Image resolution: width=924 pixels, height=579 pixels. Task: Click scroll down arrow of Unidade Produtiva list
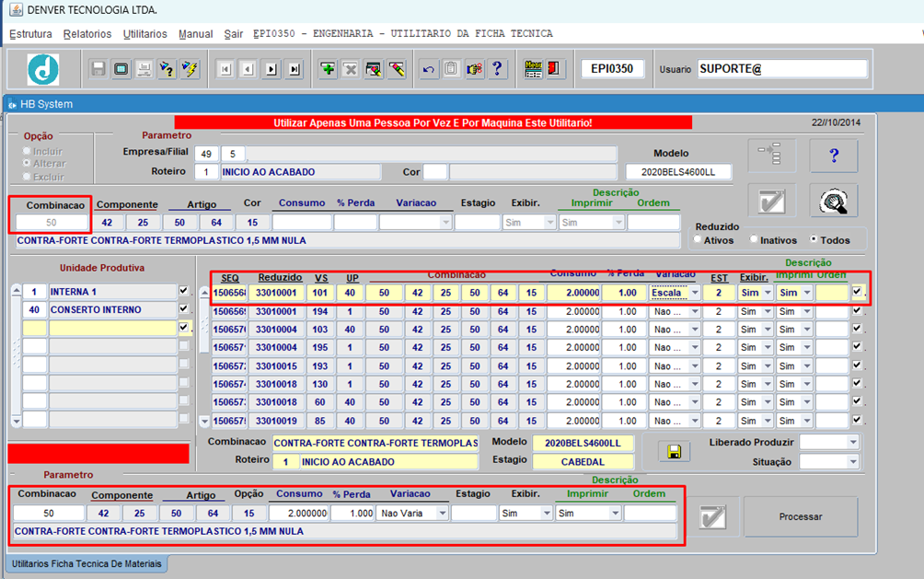tap(17, 421)
